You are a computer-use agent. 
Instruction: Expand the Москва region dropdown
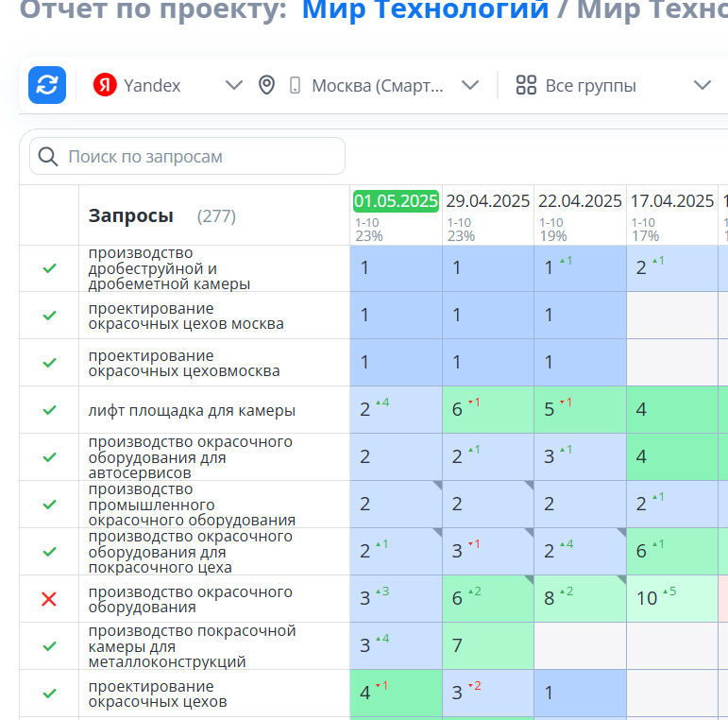[470, 85]
